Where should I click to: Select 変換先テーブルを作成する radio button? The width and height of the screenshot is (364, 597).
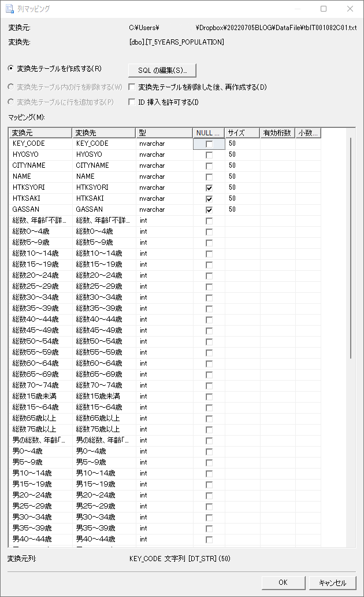pyautogui.click(x=12, y=69)
